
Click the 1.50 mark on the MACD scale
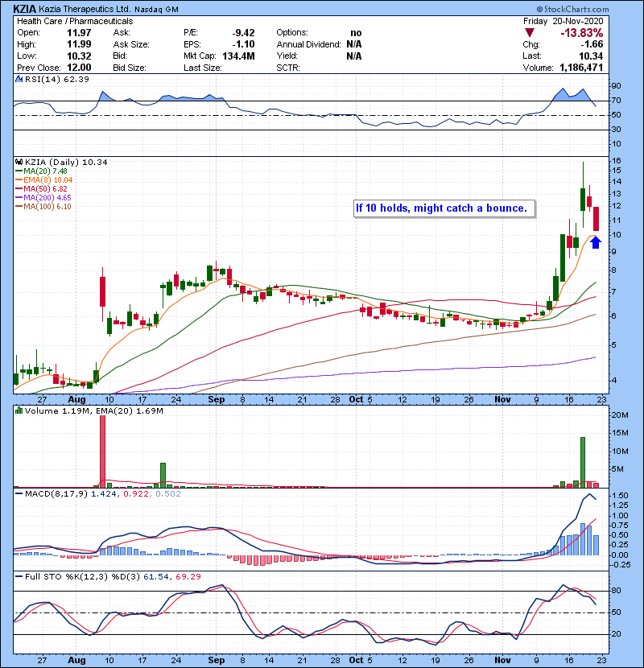pos(620,496)
